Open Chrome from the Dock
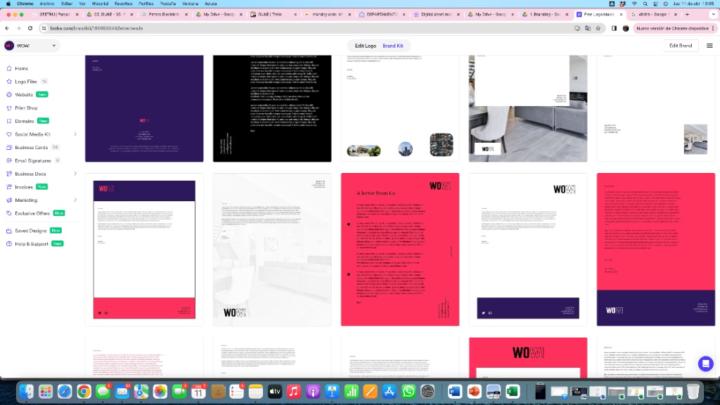720x405 pixels. pos(84,392)
